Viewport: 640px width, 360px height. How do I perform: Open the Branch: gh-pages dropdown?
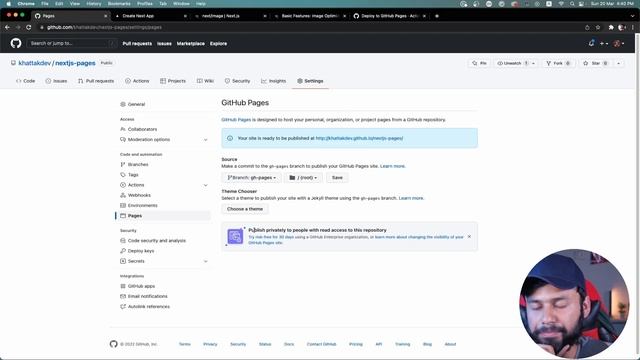point(251,178)
